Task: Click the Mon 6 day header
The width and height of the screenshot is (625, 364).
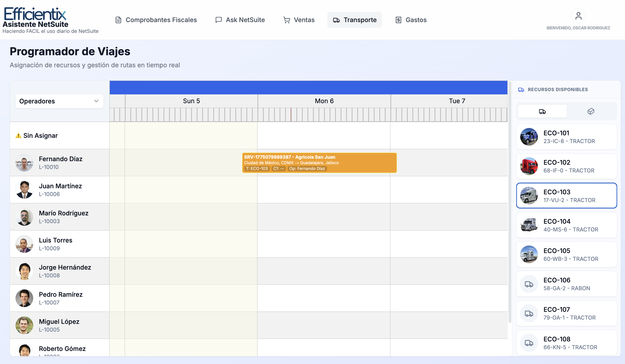Action: [x=324, y=101]
